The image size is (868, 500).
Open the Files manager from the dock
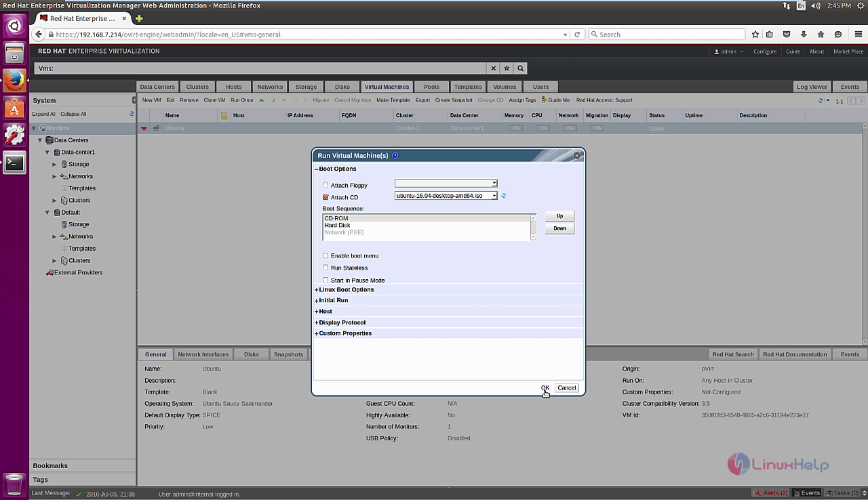click(x=14, y=54)
